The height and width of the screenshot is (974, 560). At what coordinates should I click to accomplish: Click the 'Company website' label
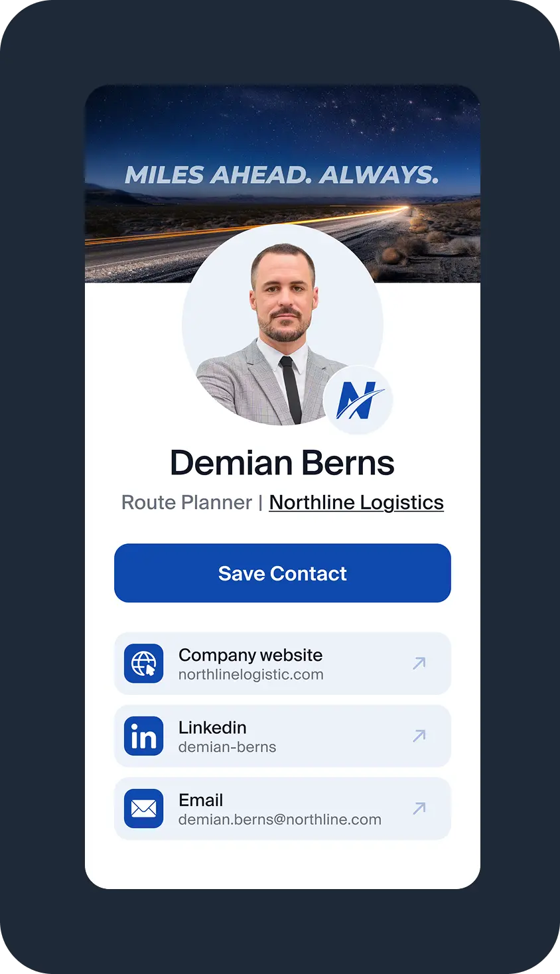click(250, 655)
